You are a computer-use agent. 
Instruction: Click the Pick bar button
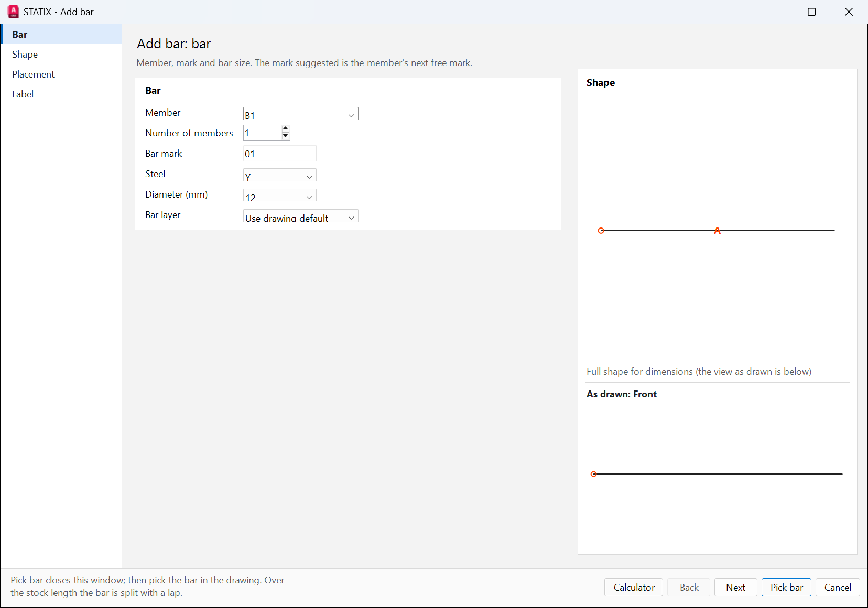click(787, 588)
